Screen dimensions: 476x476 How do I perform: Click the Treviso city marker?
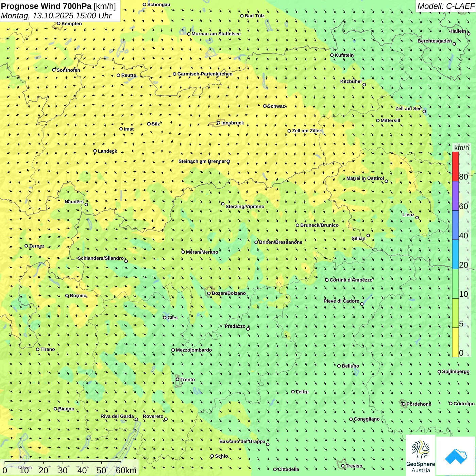(343, 466)
